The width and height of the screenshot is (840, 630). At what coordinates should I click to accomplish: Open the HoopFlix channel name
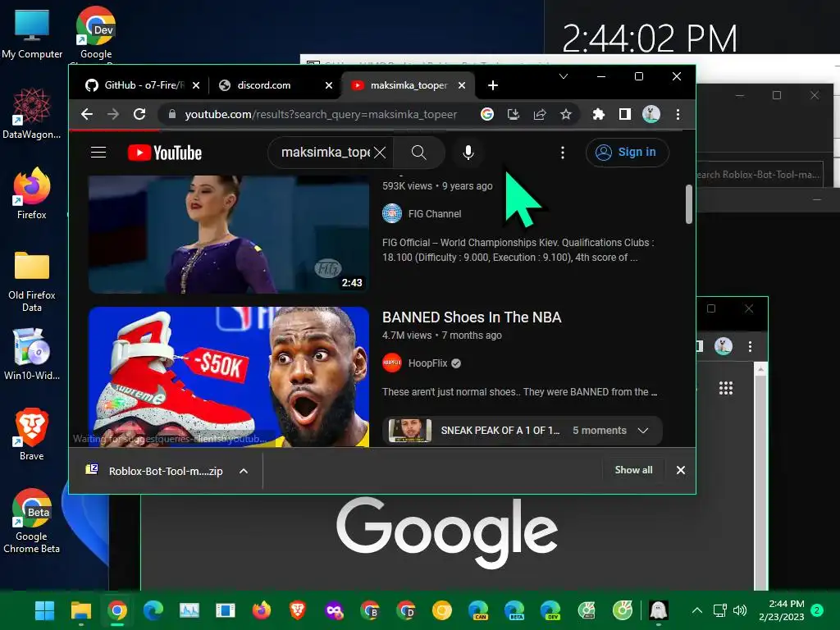(427, 363)
